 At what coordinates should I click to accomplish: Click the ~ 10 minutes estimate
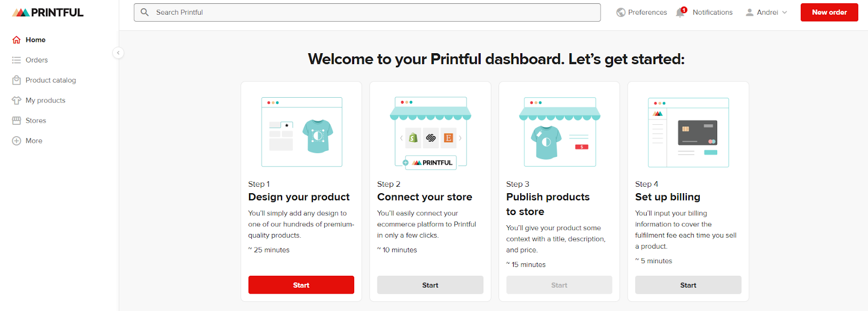(397, 250)
